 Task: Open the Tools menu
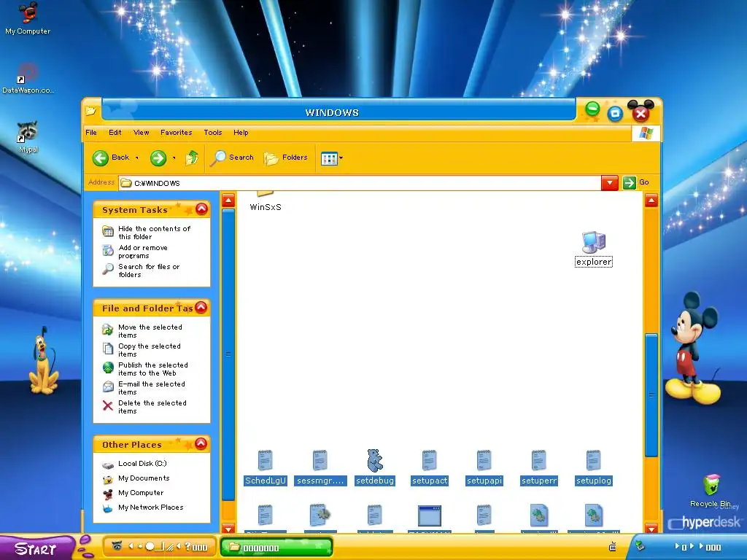pyautogui.click(x=213, y=133)
